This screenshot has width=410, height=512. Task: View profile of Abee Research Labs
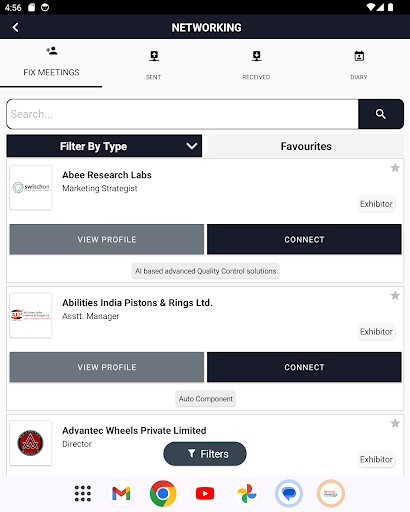click(107, 239)
